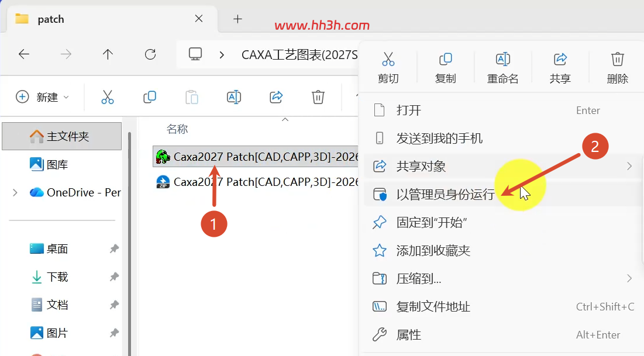Click toolbar Share icon
Viewport: 644px width, 356px height.
click(x=277, y=97)
